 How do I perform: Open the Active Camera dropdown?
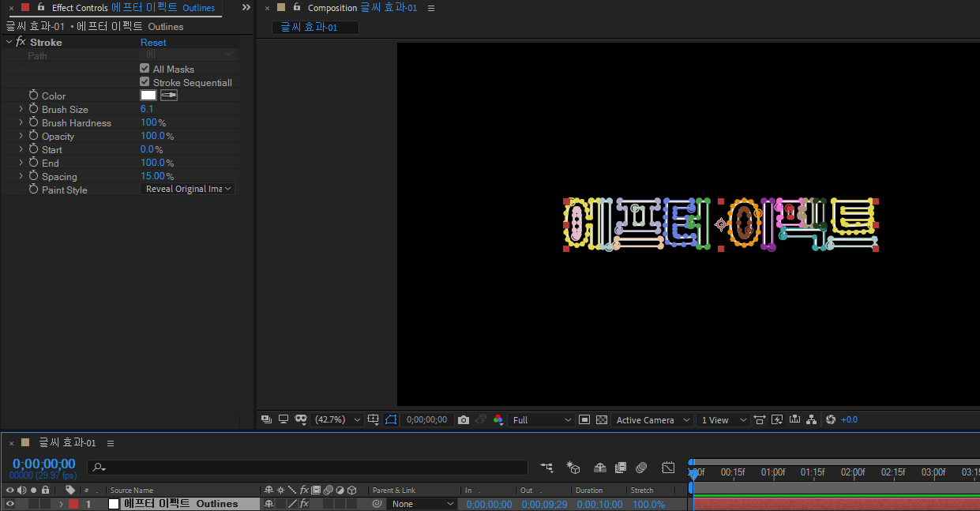click(652, 419)
